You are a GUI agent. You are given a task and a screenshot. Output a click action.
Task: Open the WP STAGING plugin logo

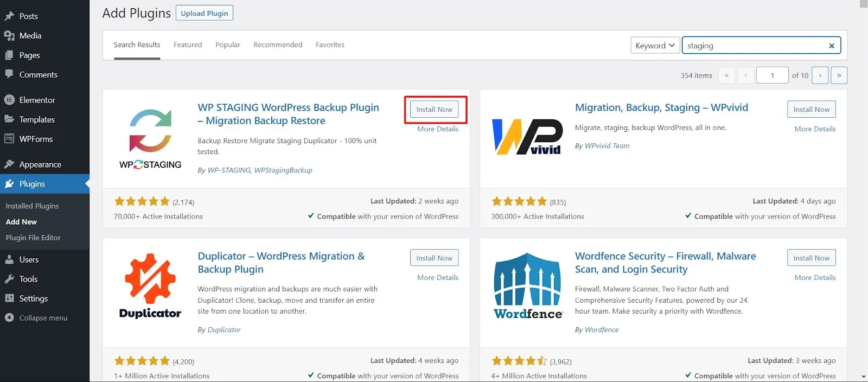pos(150,139)
